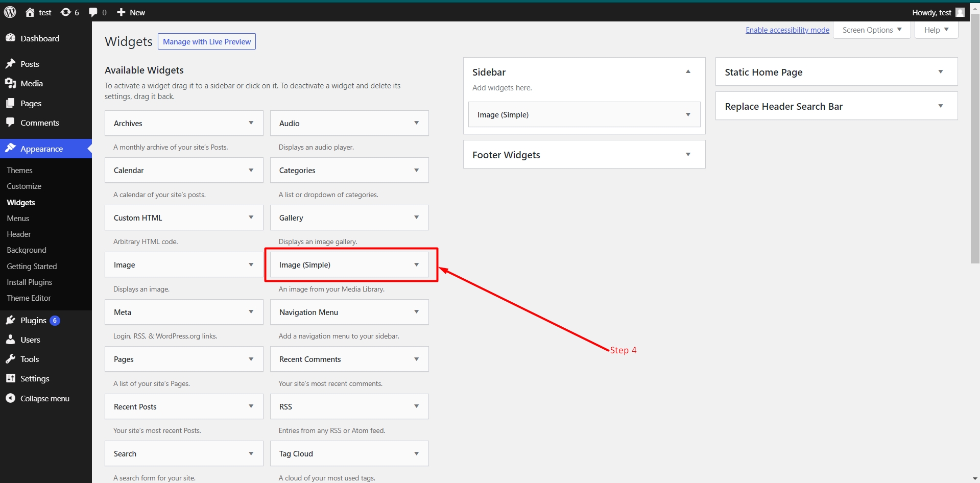Click the Comments icon in sidebar menu
980x483 pixels.
[10, 123]
